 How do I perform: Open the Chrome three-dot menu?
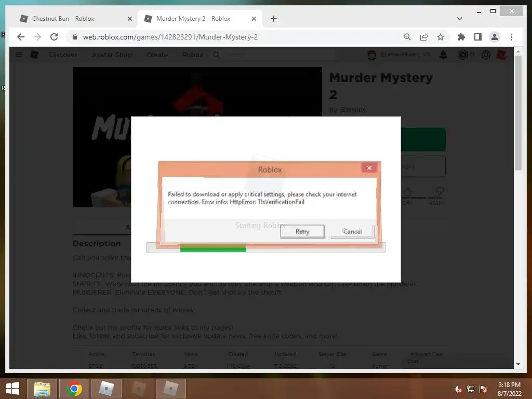tap(511, 37)
